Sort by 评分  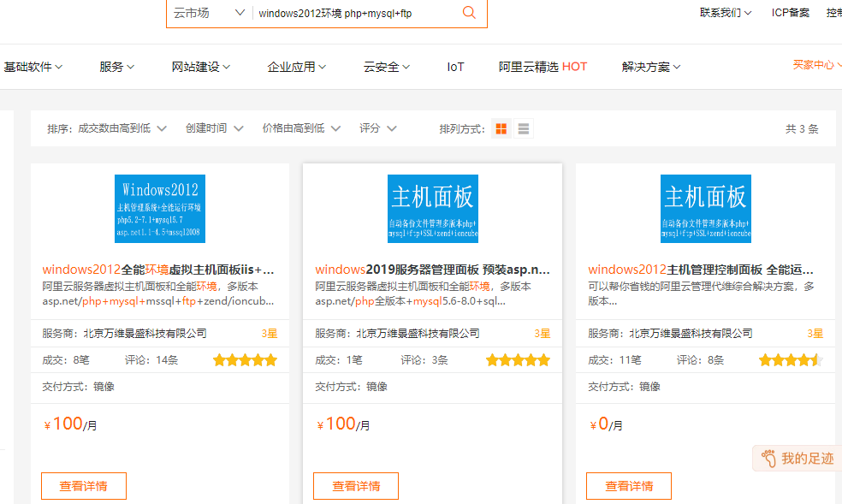click(x=378, y=128)
